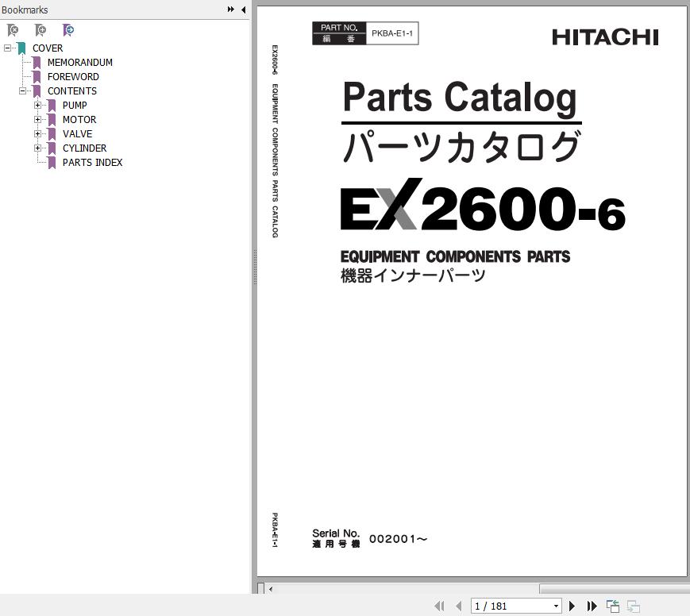
Task: Open the page number dropdown
Action: click(556, 606)
